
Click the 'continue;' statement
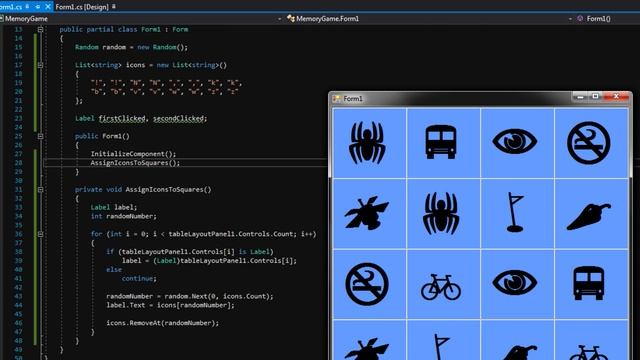(139, 278)
